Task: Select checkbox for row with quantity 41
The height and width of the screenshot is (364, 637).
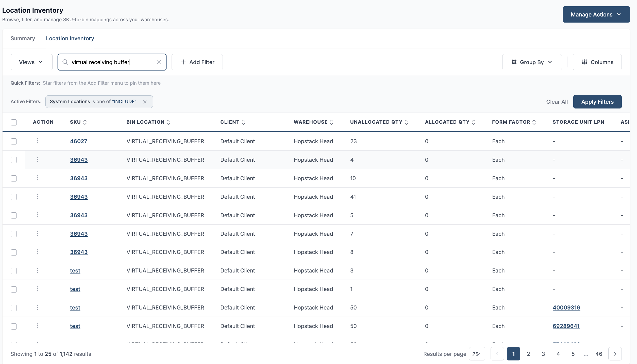Action: [14, 197]
